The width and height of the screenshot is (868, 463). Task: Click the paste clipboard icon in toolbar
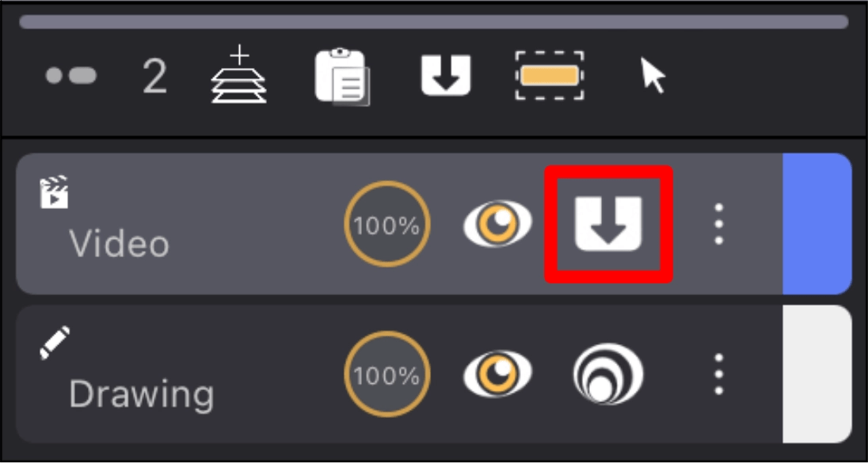342,76
